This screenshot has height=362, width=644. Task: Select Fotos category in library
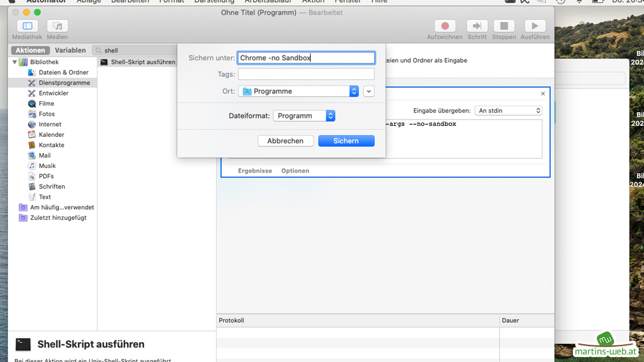coord(47,114)
